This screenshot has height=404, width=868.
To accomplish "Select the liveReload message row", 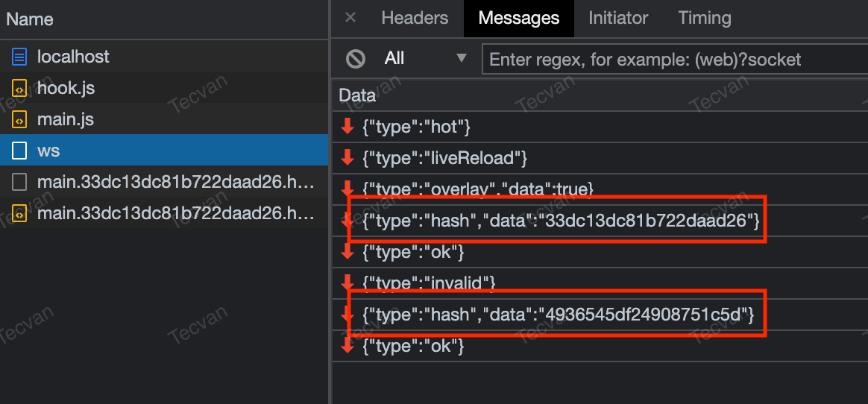I will click(x=600, y=159).
